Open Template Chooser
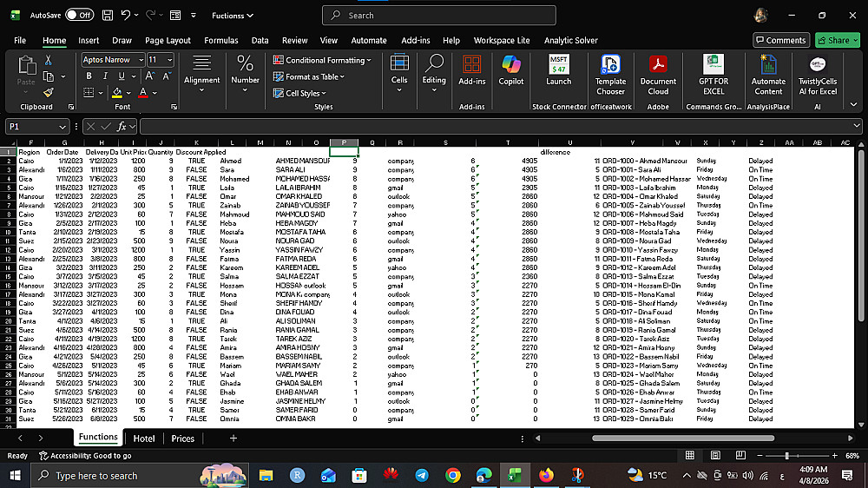This screenshot has width=868, height=488. (610, 76)
